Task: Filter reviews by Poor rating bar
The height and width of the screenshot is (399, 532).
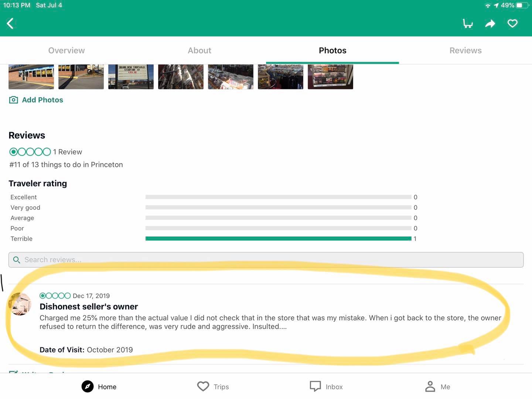Action: (x=279, y=228)
